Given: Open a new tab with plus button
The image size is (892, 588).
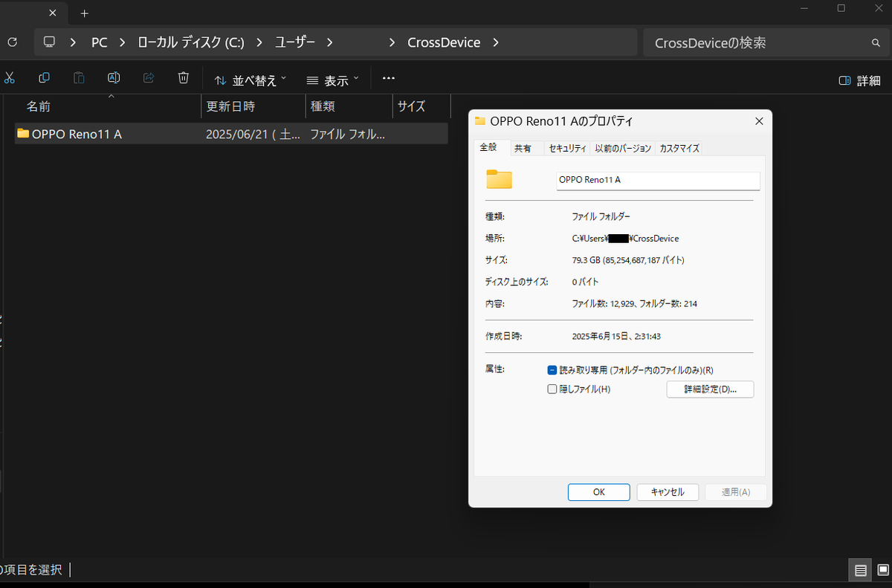Looking at the screenshot, I should click(85, 13).
